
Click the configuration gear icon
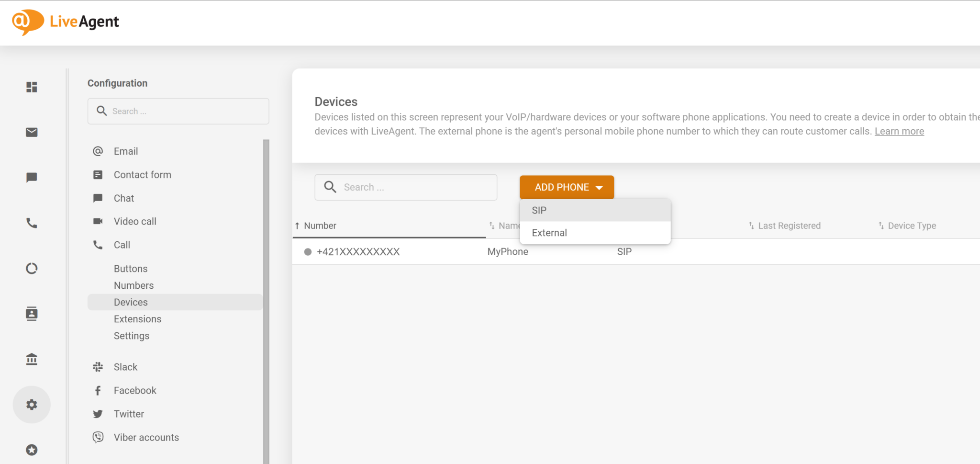32,405
